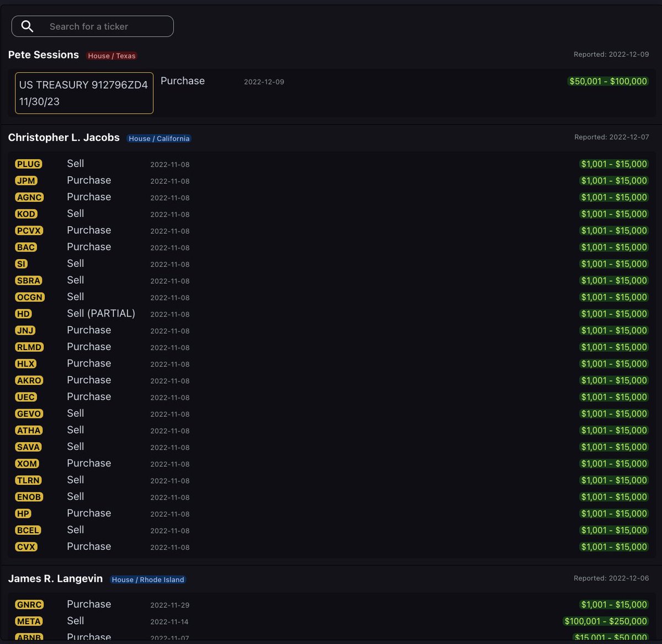Click the Purchase label in the US Treasury row

pyautogui.click(x=183, y=81)
